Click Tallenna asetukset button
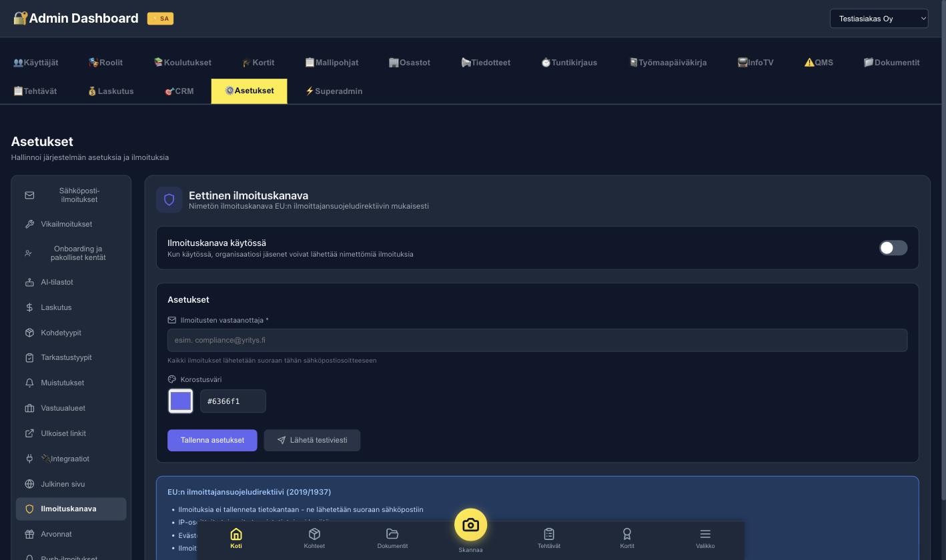Image resolution: width=946 pixels, height=560 pixels. coord(212,440)
